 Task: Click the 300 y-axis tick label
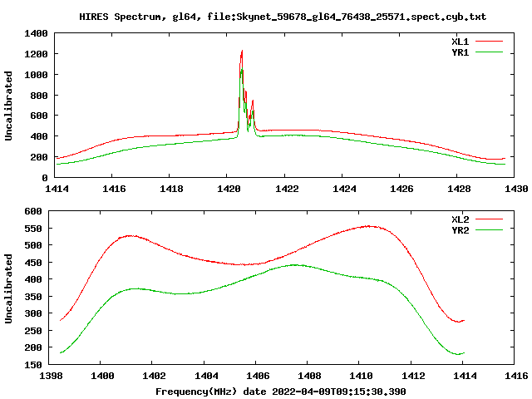(x=33, y=313)
